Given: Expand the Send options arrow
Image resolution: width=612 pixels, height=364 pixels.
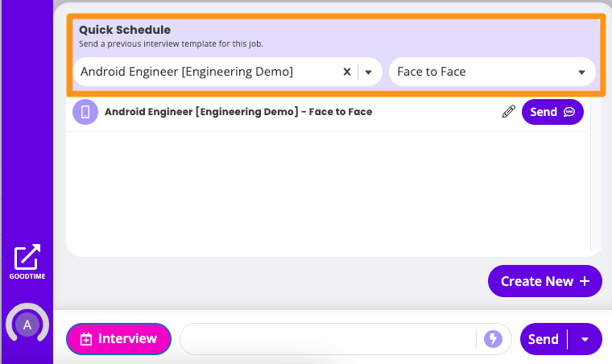Looking at the screenshot, I should point(585,339).
